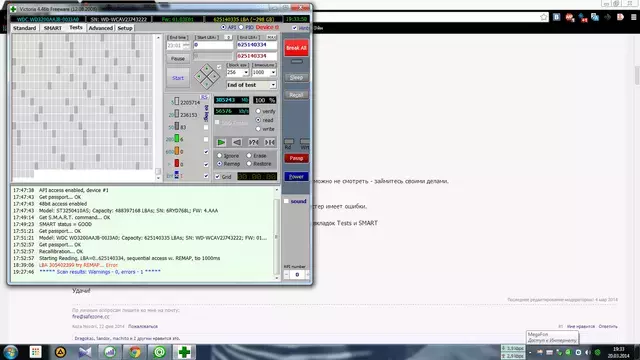640x360 pixels.
Task: Select the read radio option
Action: [258, 120]
